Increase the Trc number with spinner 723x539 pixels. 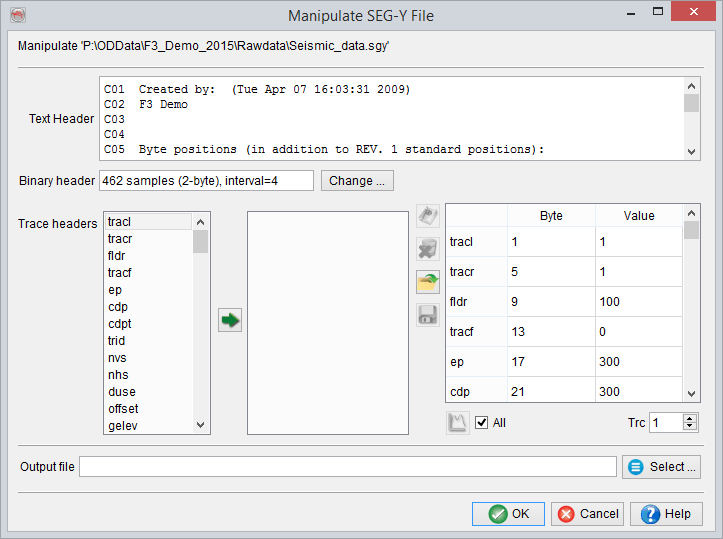pos(689,418)
